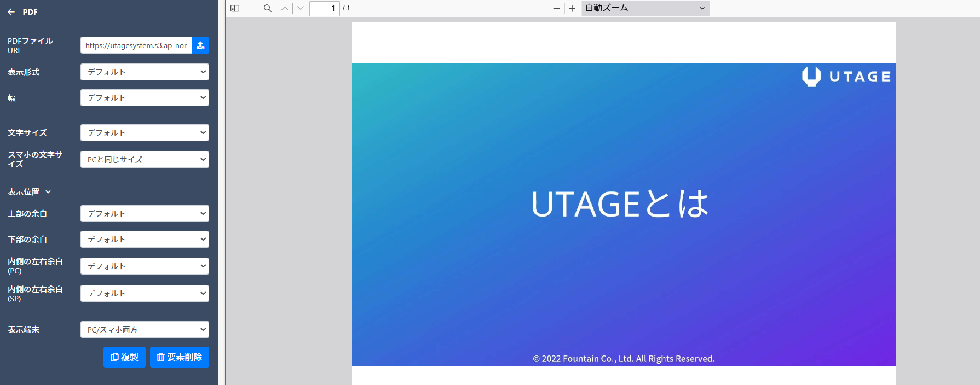Viewport: 980px width, 385px height.
Task: Open the 文字サイズ dropdown
Action: [x=145, y=133]
